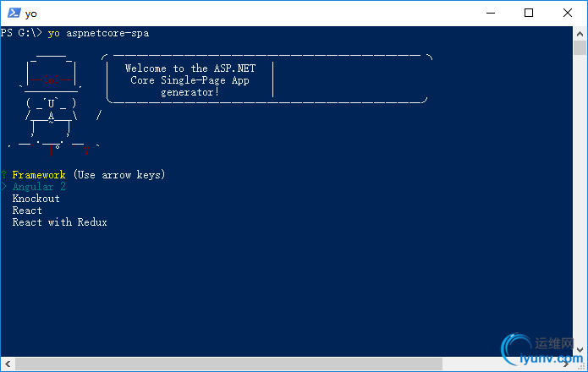Image resolution: width=588 pixels, height=372 pixels.
Task: Click the vertical scrollbar up arrow
Action: click(x=580, y=34)
